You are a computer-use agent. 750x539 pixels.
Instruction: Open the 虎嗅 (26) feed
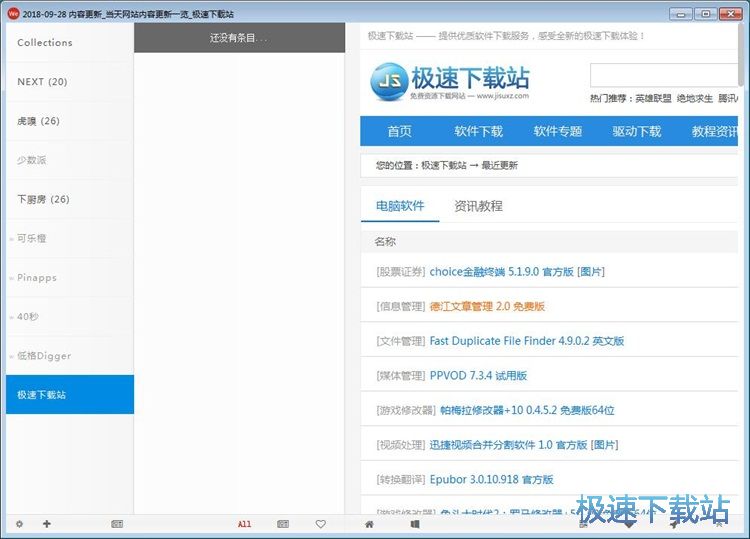[x=70, y=121]
